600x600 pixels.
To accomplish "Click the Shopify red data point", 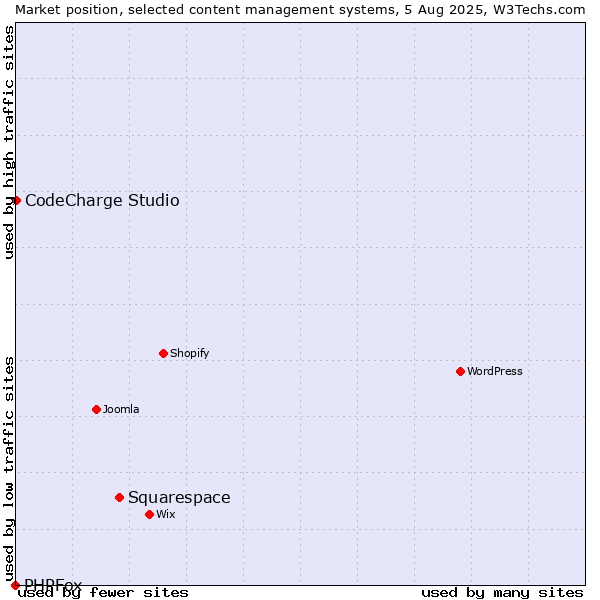I will [163, 354].
